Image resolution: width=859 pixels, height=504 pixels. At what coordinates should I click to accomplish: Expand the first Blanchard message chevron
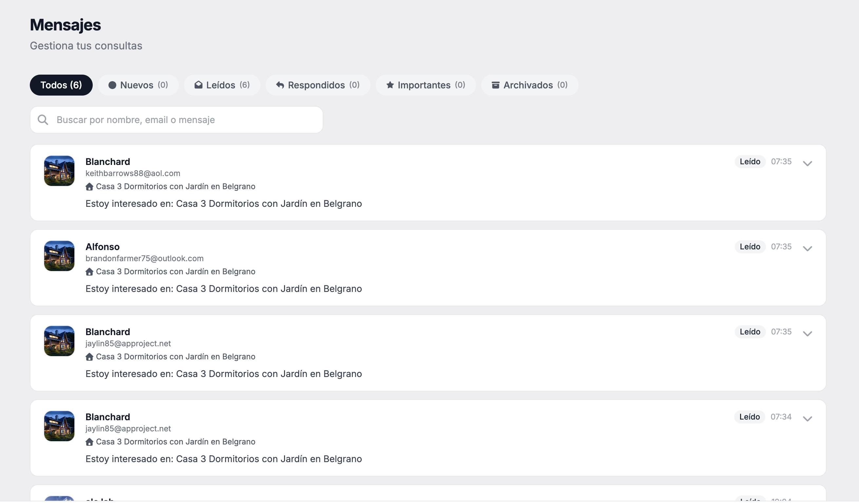[x=807, y=163]
